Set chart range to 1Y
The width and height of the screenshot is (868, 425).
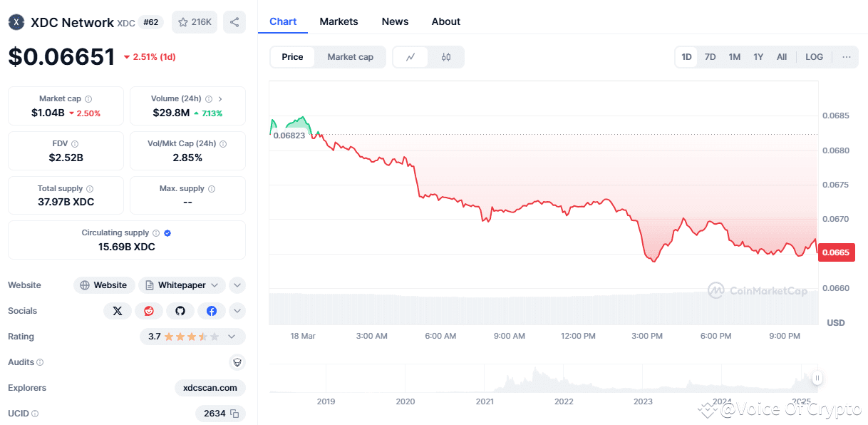(758, 57)
